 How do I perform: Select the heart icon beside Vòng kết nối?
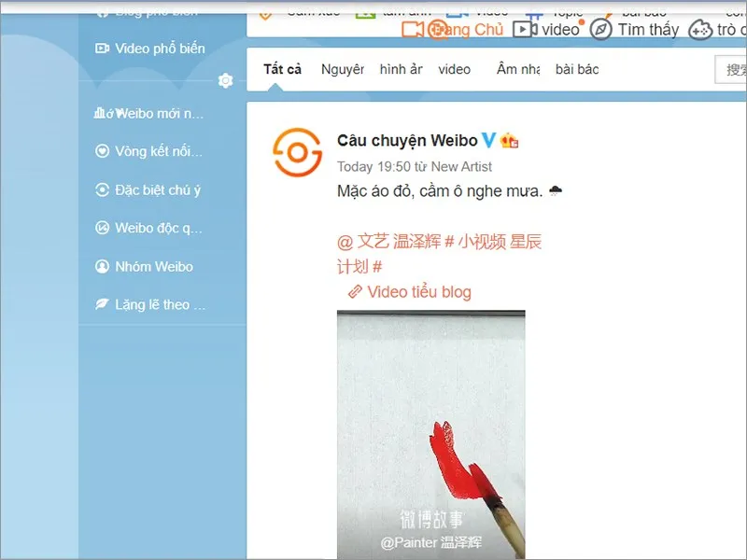pyautogui.click(x=101, y=150)
